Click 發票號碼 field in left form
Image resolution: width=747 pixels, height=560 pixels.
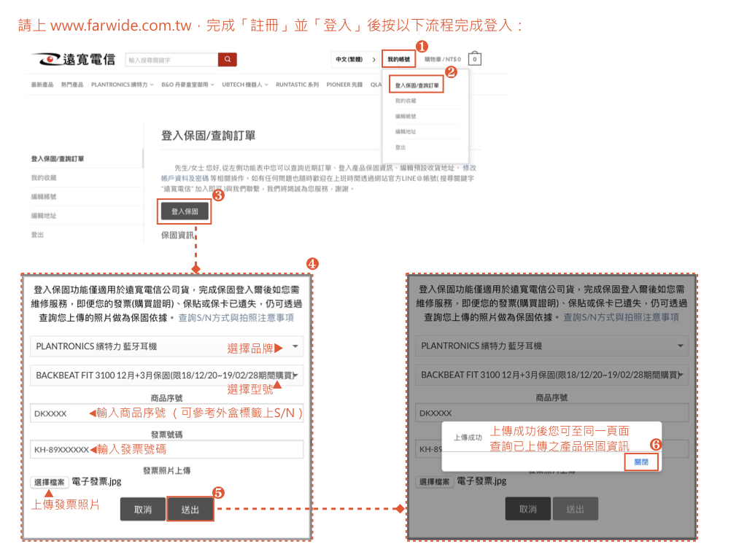click(x=166, y=449)
